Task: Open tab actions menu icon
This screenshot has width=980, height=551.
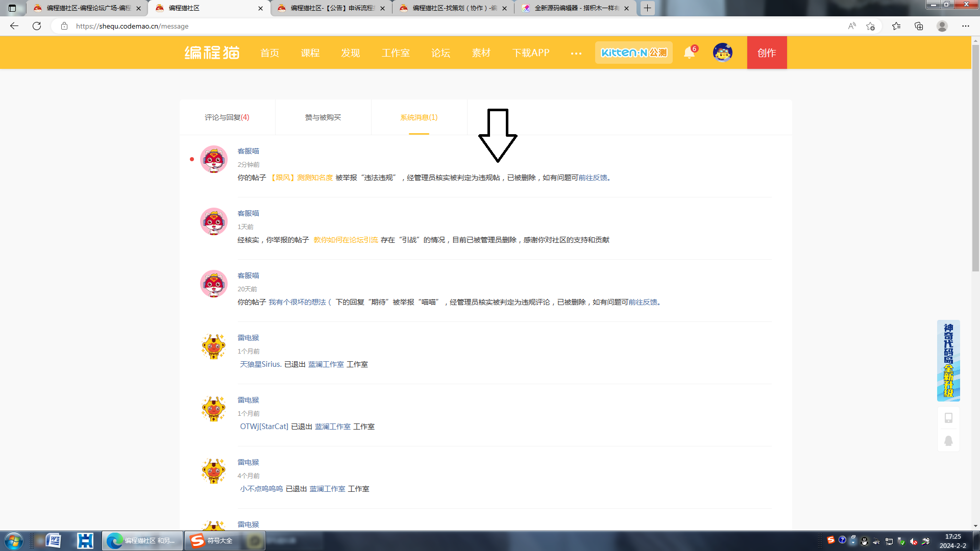Action: 12,8
